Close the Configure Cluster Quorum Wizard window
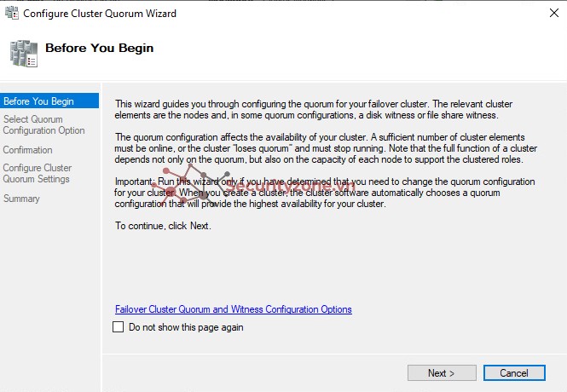 553,13
